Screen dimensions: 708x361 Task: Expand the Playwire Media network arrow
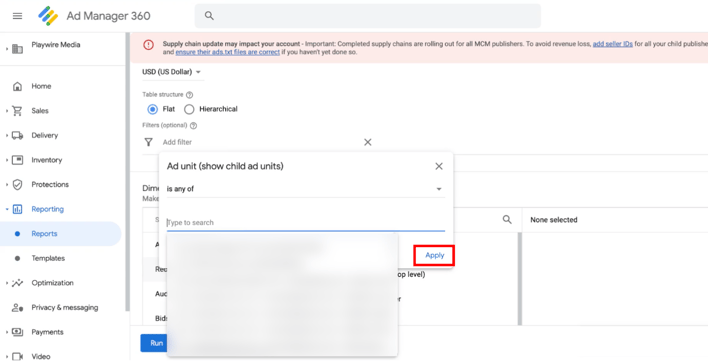coord(7,48)
